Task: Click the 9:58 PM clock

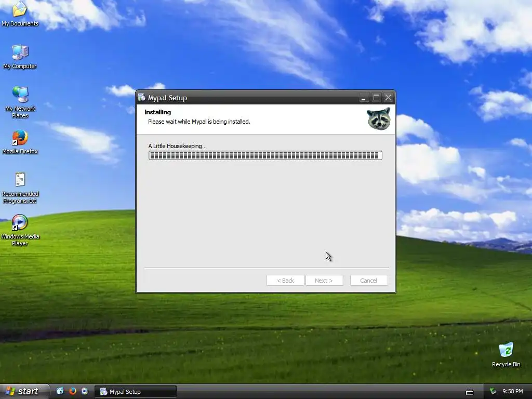Action: point(513,392)
